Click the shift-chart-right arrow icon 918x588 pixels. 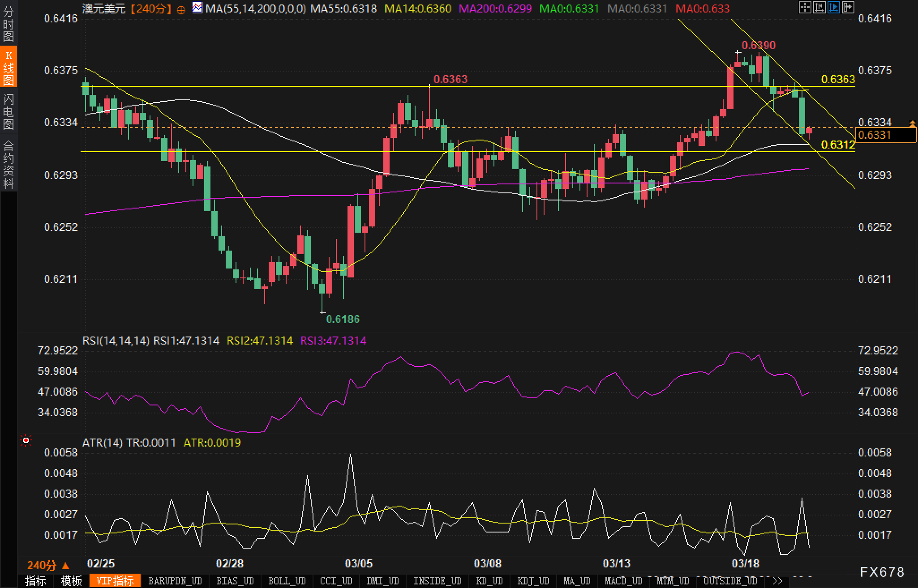pos(848,7)
